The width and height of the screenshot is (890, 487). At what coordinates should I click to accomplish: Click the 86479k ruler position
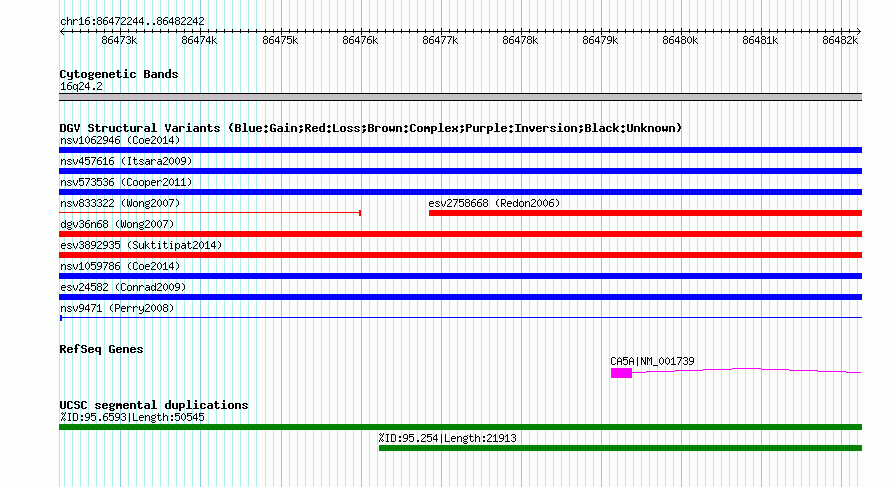(600, 40)
